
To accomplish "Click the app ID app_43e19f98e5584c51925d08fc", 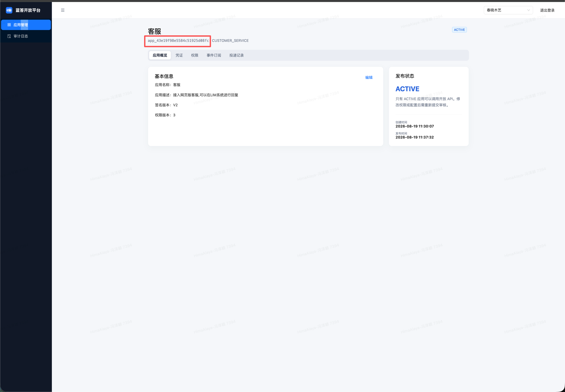I will [178, 41].
